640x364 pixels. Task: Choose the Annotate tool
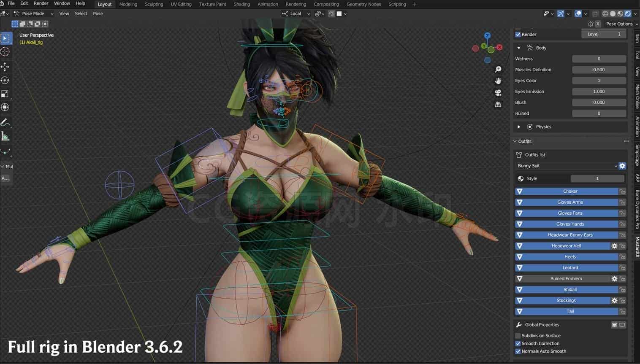click(x=5, y=123)
